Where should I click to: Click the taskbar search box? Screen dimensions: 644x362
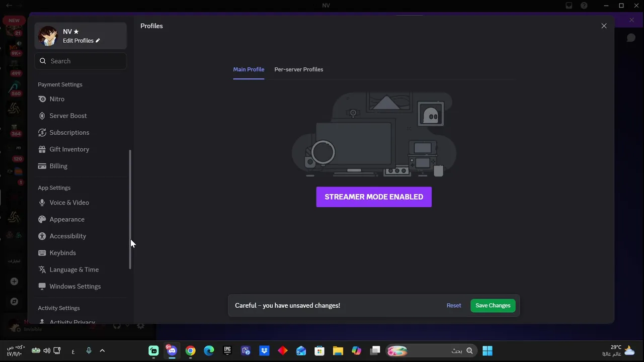(430, 350)
